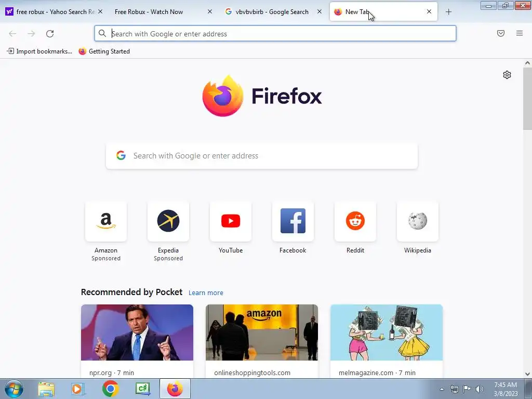Screen dimensions: 532x399
Task: Click the npr.org · 7 min caption
Action: pos(112,373)
